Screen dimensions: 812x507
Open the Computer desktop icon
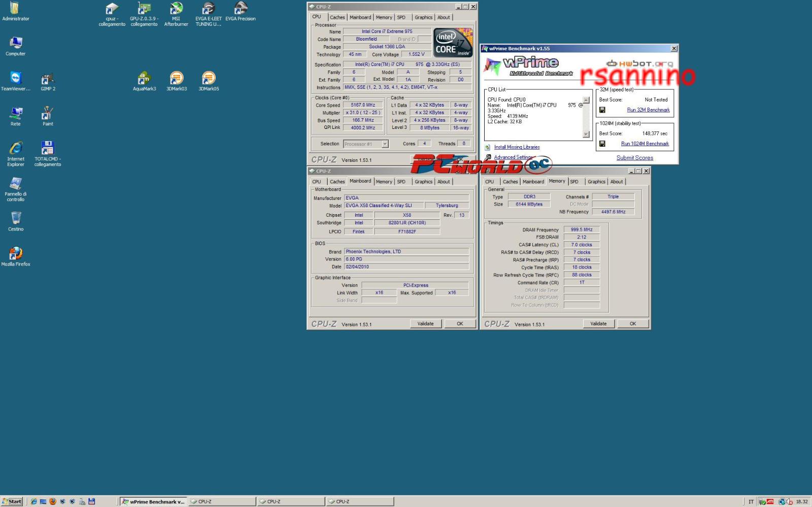pos(15,47)
